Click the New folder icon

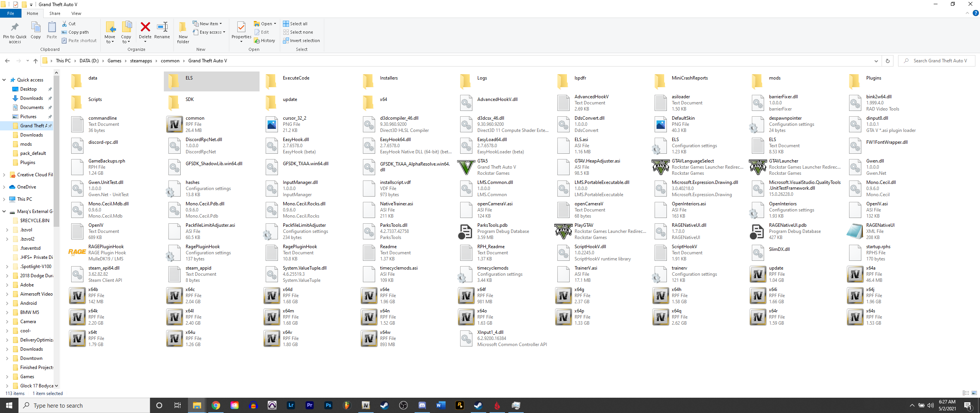coord(183,28)
